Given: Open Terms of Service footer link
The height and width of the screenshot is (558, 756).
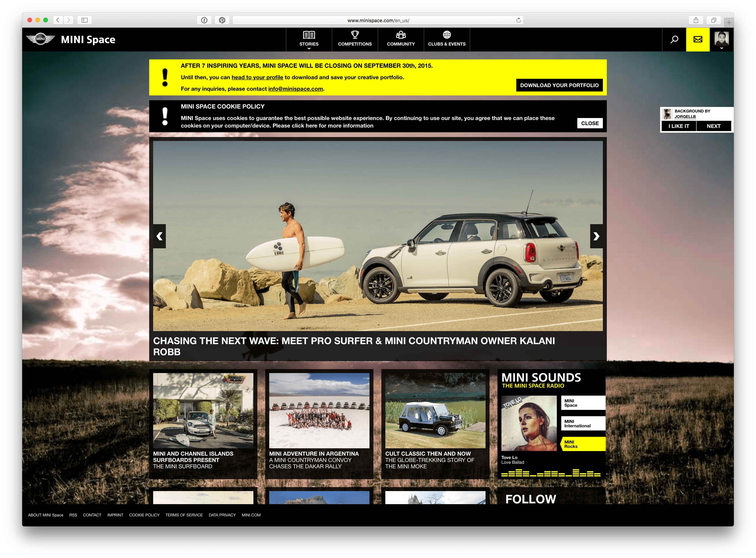Looking at the screenshot, I should coord(184,515).
